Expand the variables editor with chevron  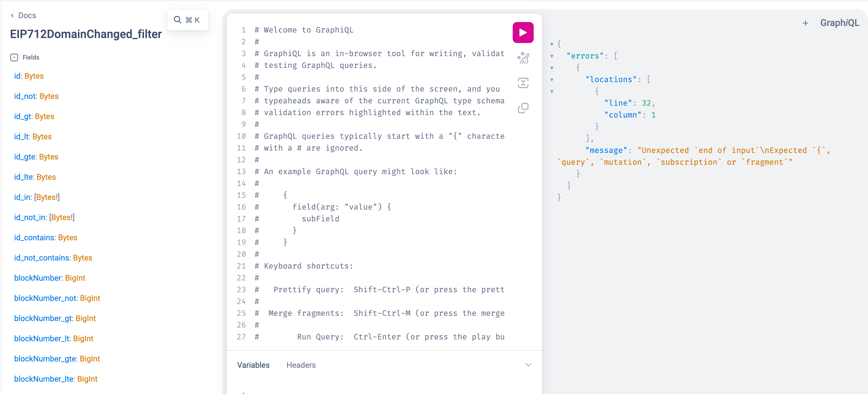(528, 365)
